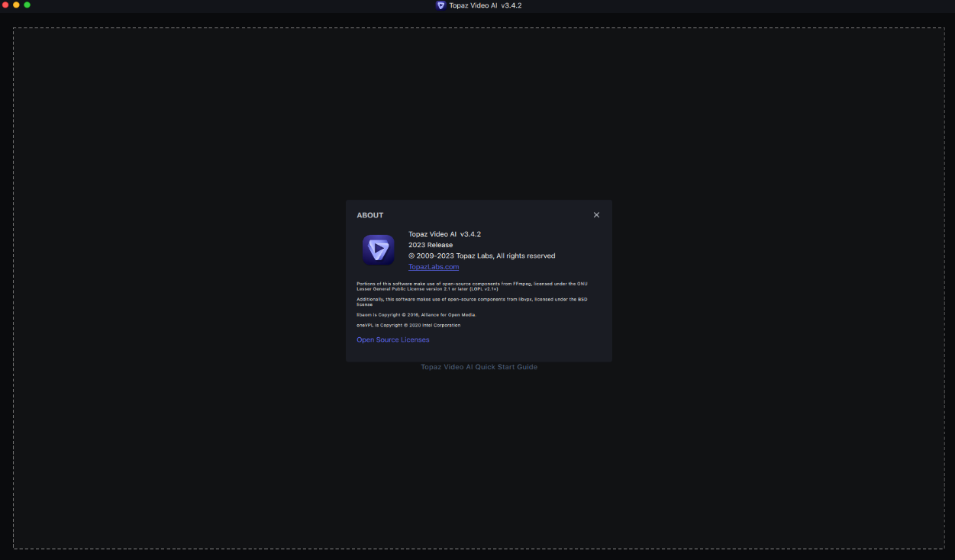Screen dimensions: 955x560
Task: Click the window title text in title bar
Action: (x=485, y=5)
